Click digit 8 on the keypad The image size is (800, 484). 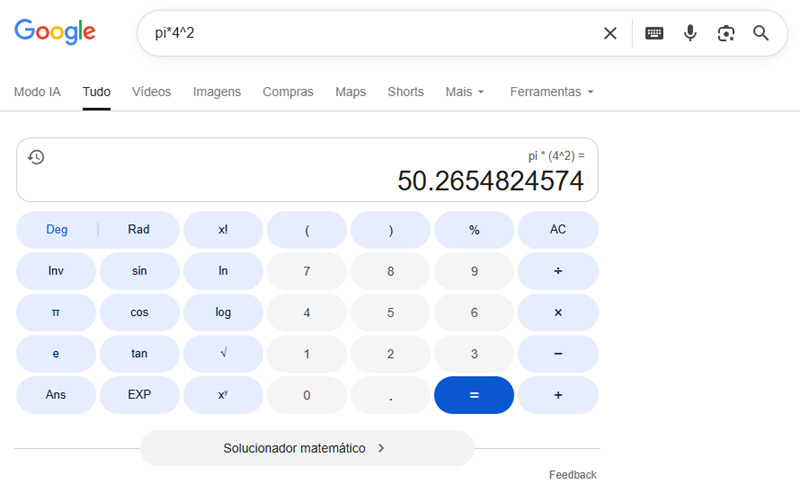[390, 271]
